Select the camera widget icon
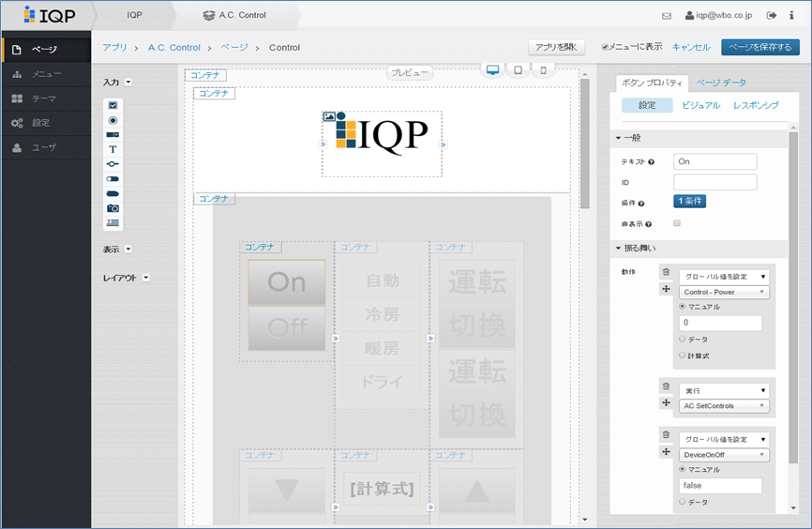The width and height of the screenshot is (812, 529). [113, 207]
